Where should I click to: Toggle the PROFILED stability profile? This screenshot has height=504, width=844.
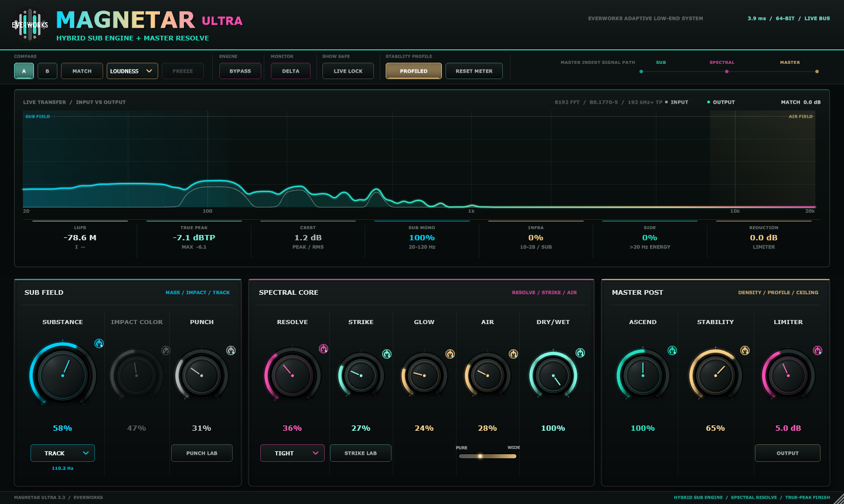tap(414, 71)
